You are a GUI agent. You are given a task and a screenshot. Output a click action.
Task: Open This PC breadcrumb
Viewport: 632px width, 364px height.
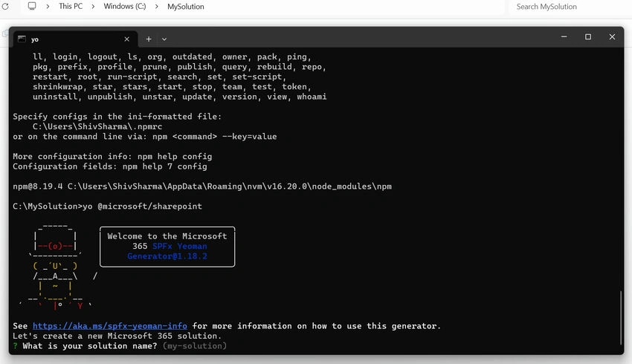[x=71, y=7]
